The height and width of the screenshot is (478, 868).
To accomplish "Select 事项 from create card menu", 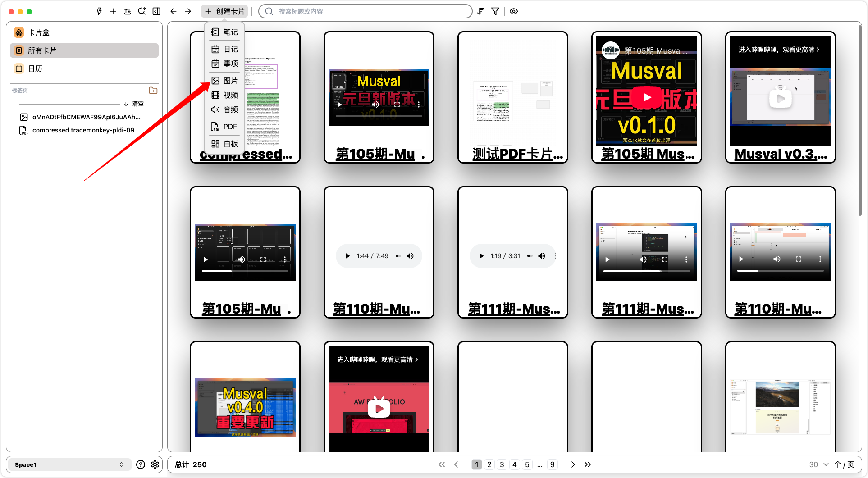I will tap(224, 64).
